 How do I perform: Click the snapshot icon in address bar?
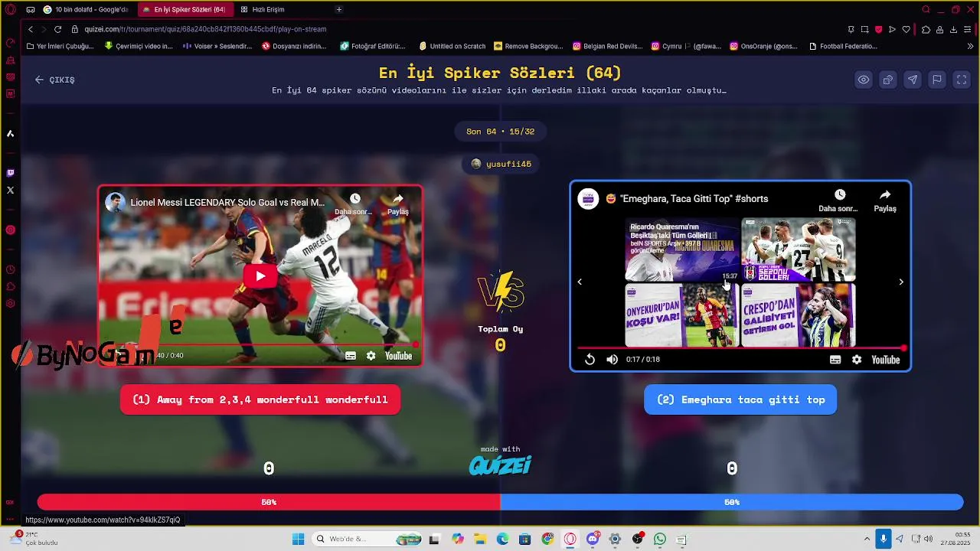864,29
